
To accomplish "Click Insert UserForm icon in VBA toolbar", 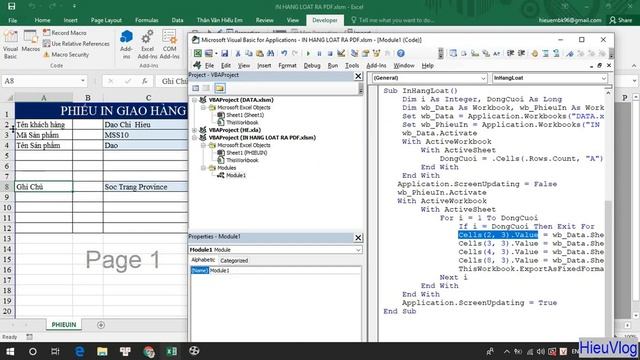I will point(209,53).
